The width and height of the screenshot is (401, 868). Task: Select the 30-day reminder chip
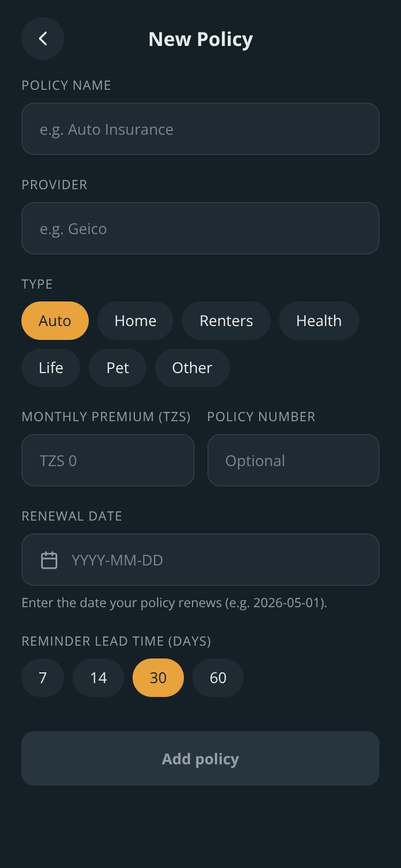click(158, 678)
